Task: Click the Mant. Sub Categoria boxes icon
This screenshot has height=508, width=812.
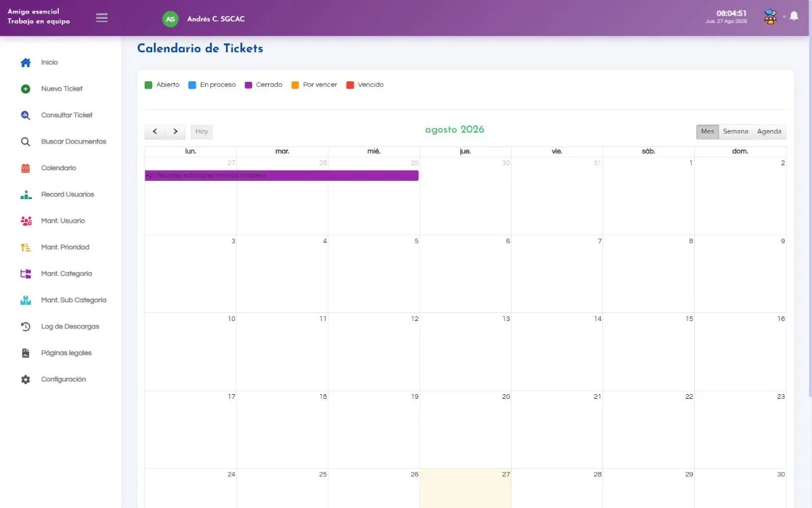Action: tap(26, 300)
